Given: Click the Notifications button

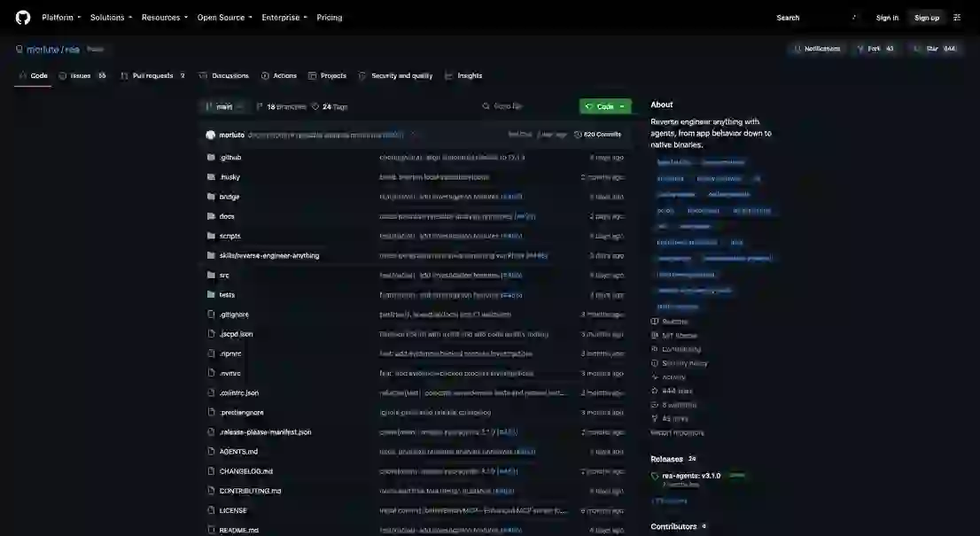Looking at the screenshot, I should click(817, 49).
